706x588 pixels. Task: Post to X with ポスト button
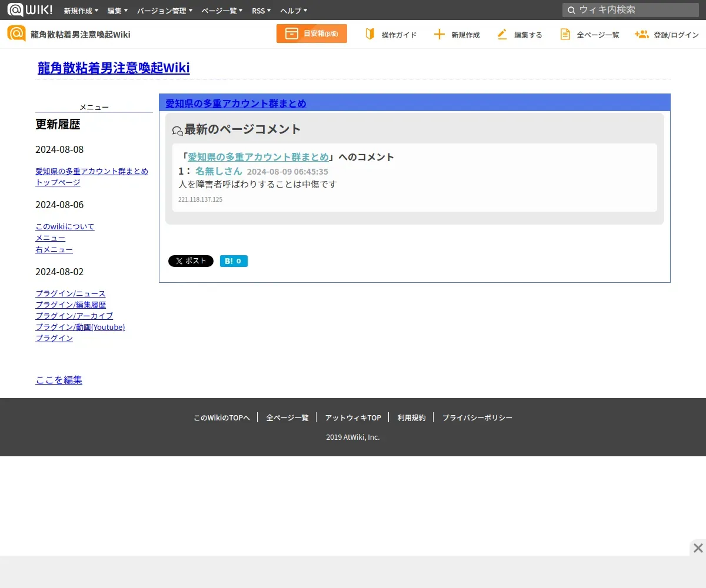point(191,261)
